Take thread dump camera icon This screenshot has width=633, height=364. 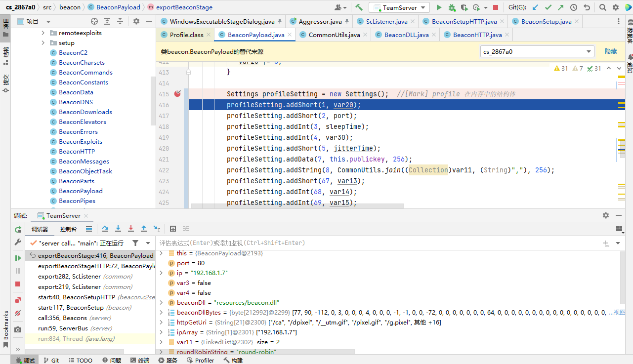coord(18,329)
